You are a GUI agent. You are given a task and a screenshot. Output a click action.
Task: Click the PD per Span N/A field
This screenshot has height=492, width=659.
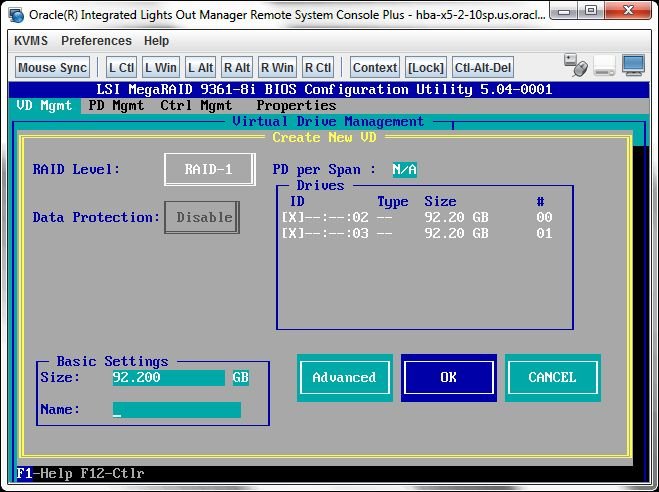coord(405,169)
